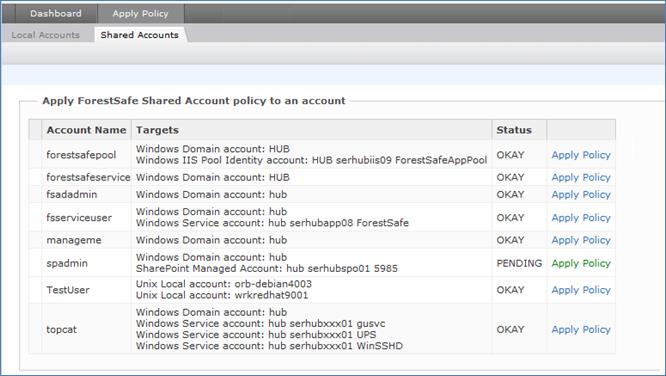Click the OKAY status for forestsafepool
This screenshot has width=666, height=376.
(510, 155)
